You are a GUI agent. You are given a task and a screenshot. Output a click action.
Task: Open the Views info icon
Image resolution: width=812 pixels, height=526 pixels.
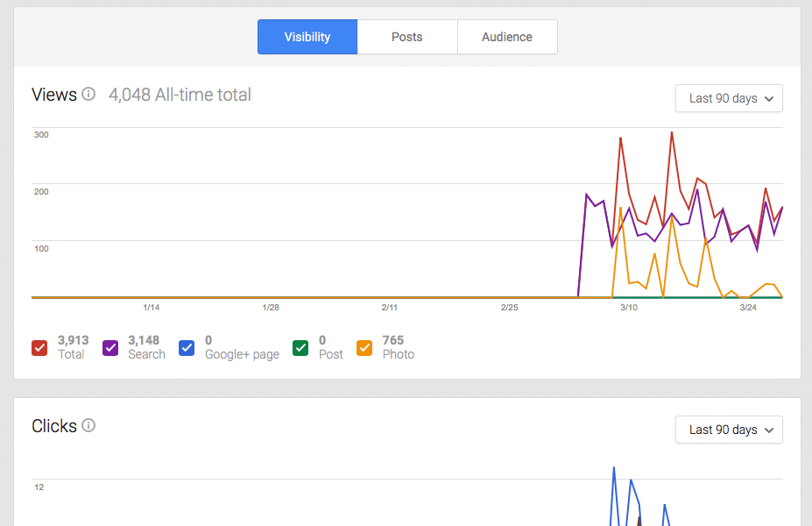88,94
